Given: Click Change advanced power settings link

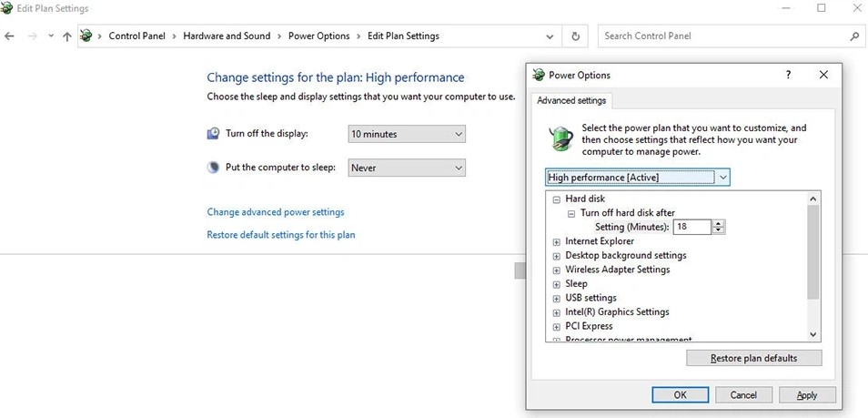Looking at the screenshot, I should (276, 212).
